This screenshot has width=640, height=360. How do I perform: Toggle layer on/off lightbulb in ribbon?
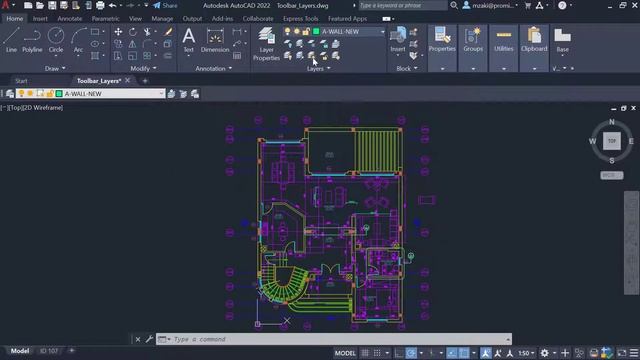[287, 31]
